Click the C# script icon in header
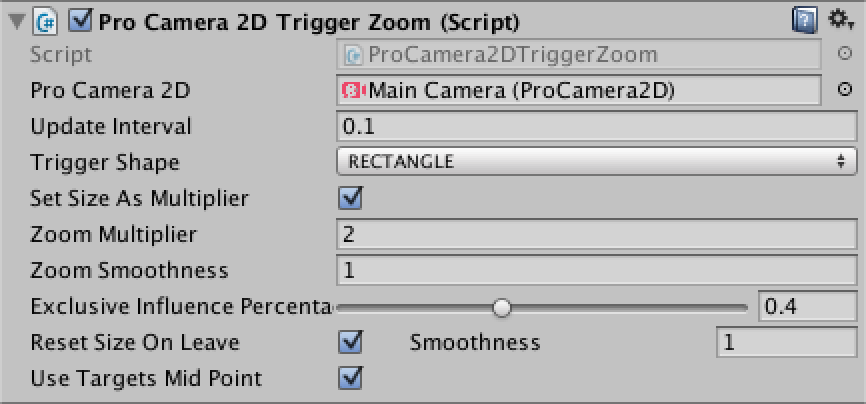Viewport: 866px width, 404px height. (x=45, y=23)
